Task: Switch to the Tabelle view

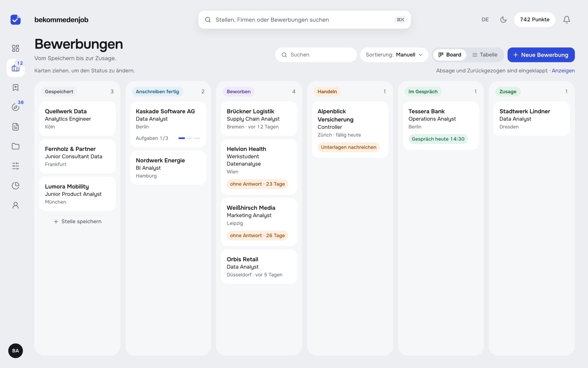Action: 485,55
